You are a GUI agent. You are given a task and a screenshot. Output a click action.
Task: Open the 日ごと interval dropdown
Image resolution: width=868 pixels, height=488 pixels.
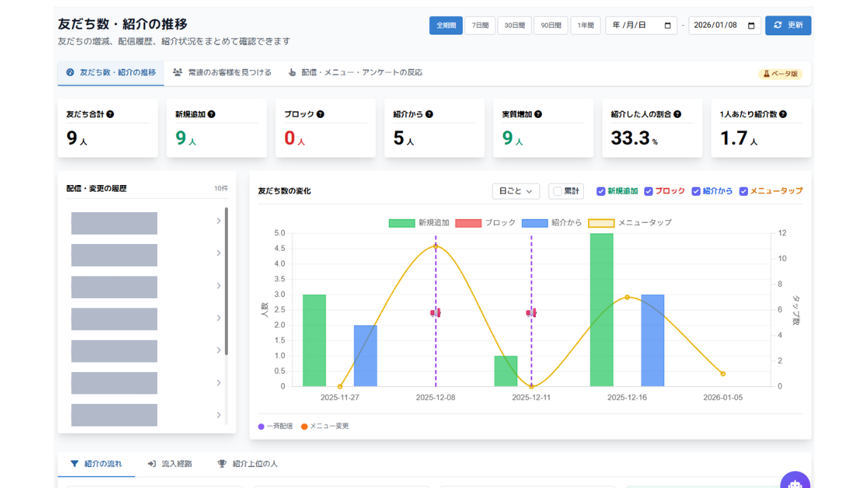pos(515,191)
